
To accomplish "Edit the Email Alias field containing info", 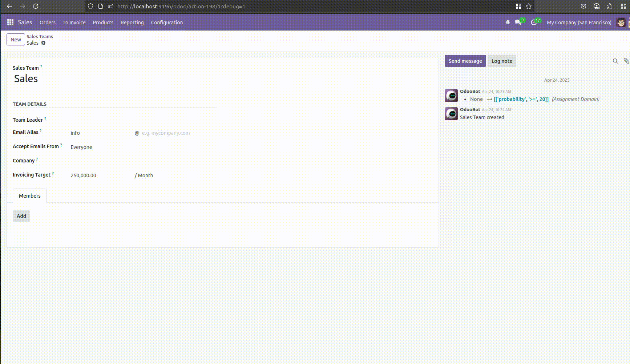I will click(x=101, y=133).
